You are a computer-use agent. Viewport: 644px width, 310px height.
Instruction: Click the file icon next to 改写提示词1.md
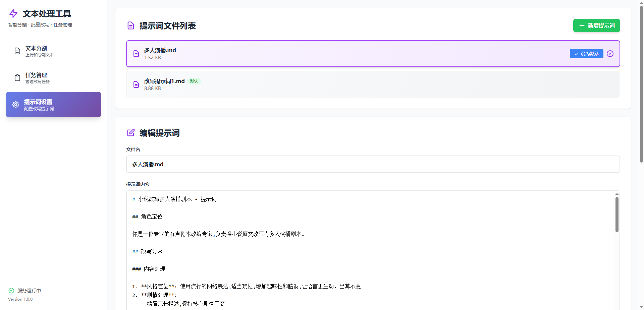point(136,84)
